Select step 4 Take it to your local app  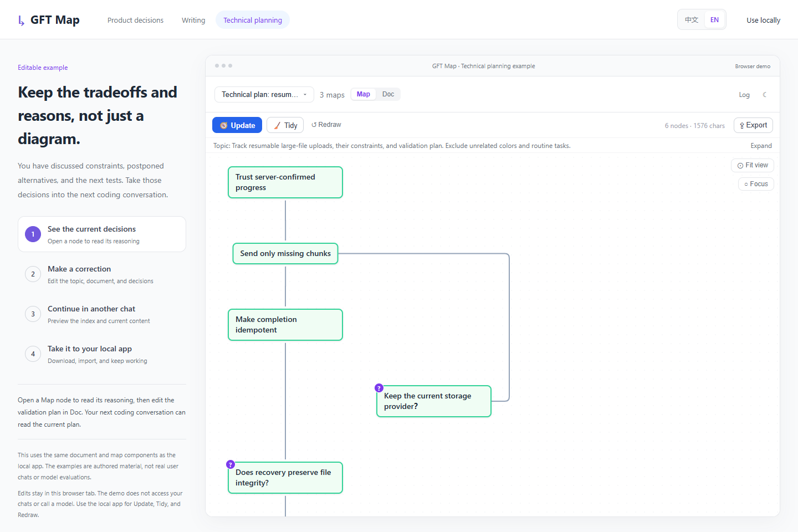102,354
